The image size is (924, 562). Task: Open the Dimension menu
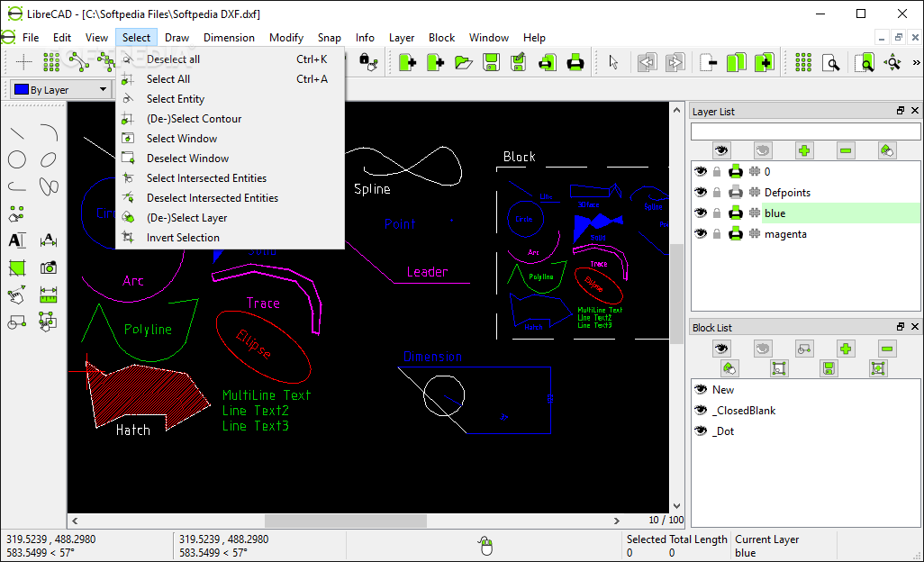click(x=229, y=38)
